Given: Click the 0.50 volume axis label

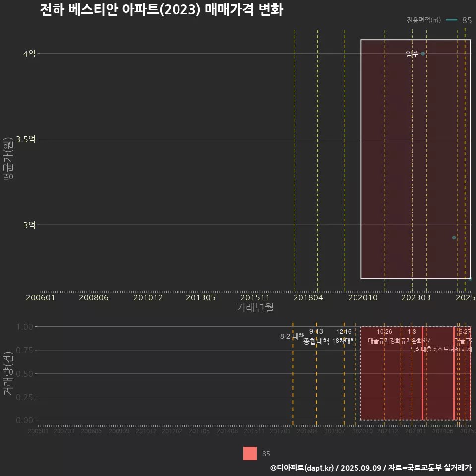Looking at the screenshot, I should 25,374.
